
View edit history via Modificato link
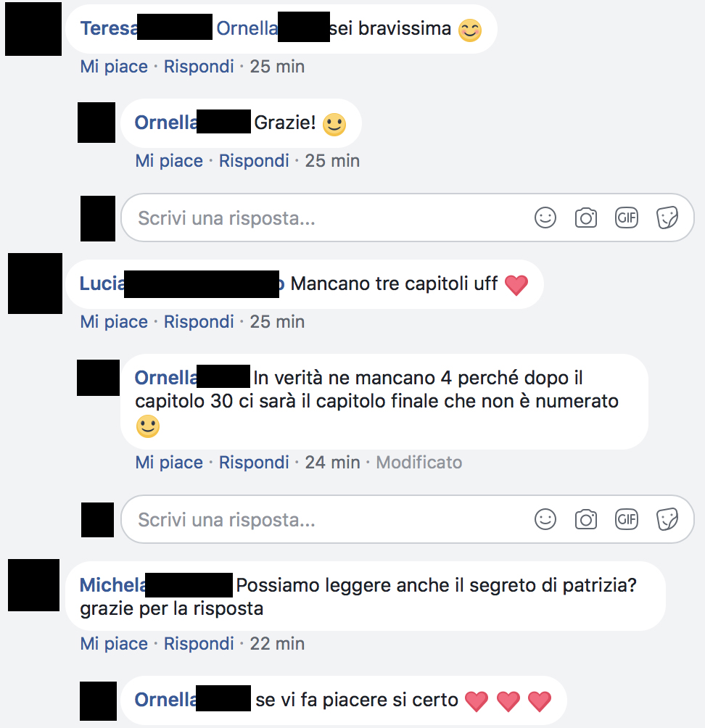(x=419, y=462)
